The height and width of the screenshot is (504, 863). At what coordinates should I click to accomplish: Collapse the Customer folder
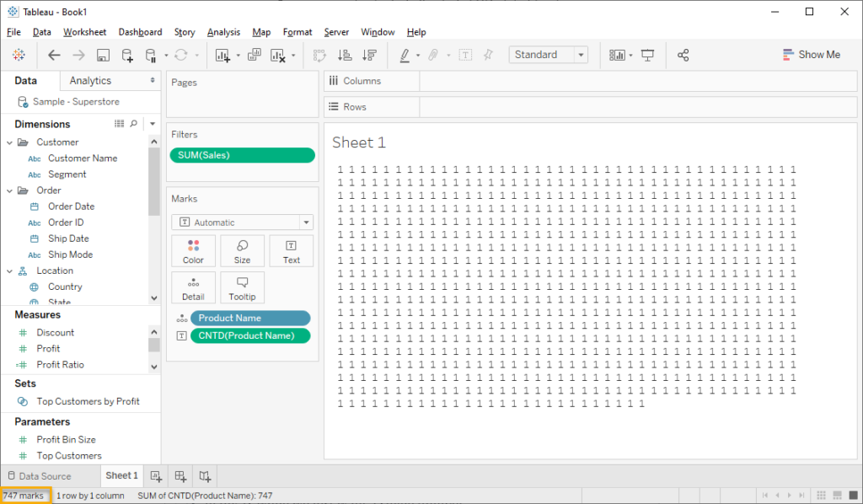point(9,142)
